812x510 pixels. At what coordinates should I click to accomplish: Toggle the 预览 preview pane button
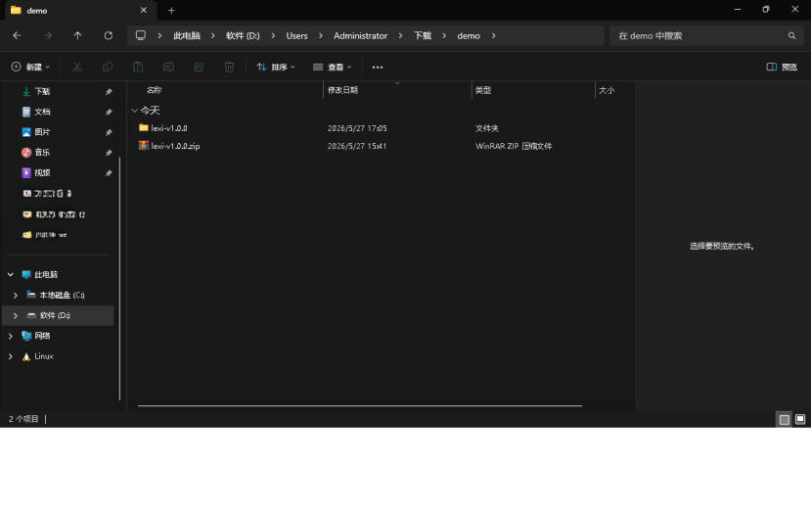tap(782, 67)
